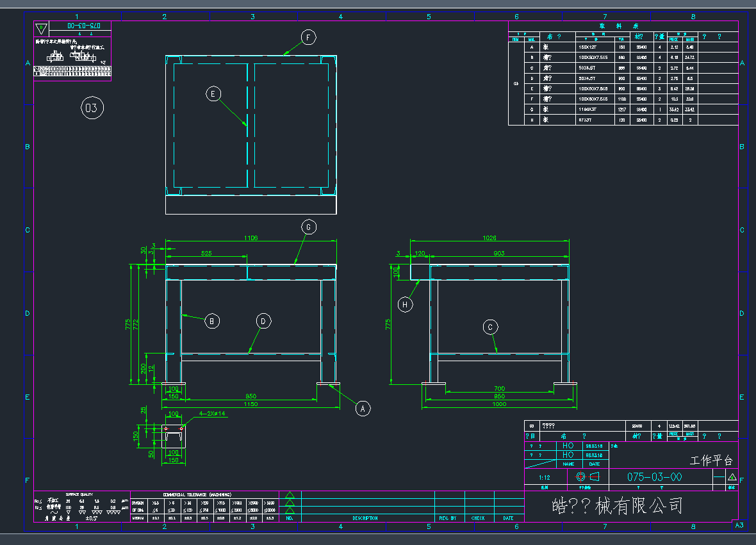Select balloon B on the front view
Screen dimensions: 756x545
click(x=213, y=321)
